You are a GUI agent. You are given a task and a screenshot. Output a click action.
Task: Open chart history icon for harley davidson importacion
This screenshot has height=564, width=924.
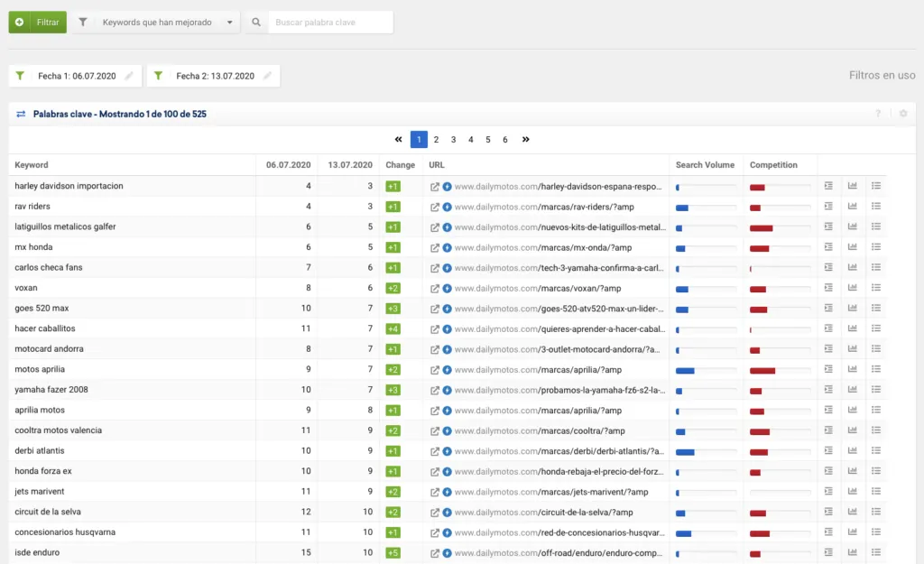tap(852, 186)
